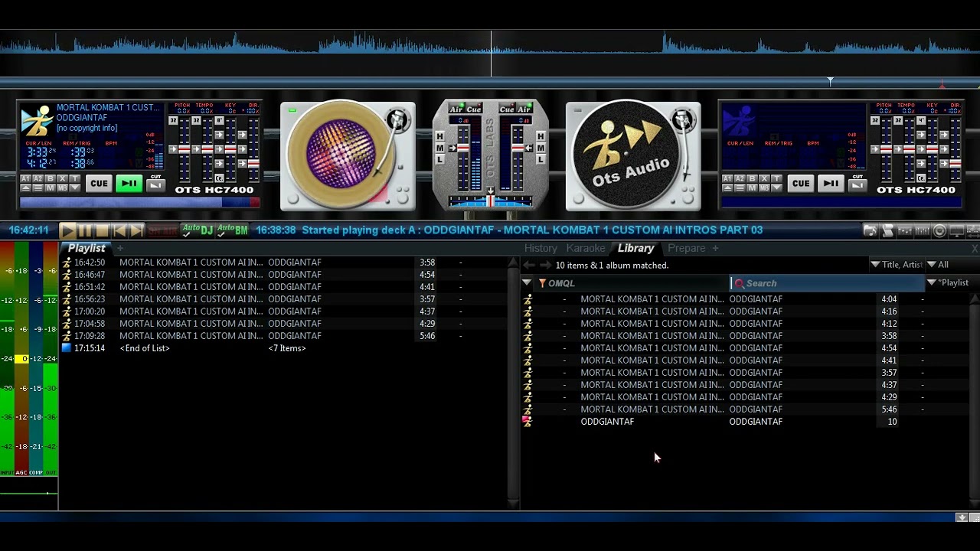980x551 pixels.
Task: Click scroll-shaped toolbar icon
Action: [887, 230]
